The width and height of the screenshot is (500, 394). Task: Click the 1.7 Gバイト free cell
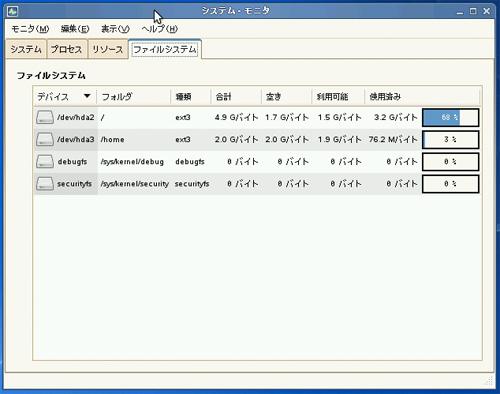[287, 117]
